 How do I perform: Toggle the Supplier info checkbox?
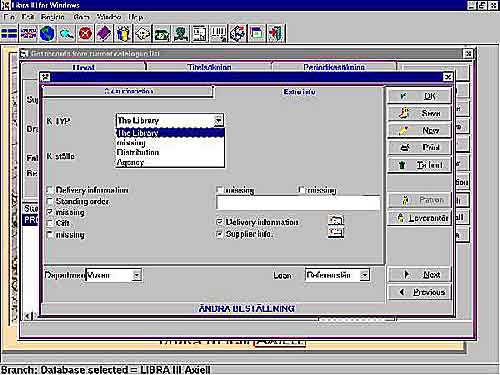click(x=219, y=234)
